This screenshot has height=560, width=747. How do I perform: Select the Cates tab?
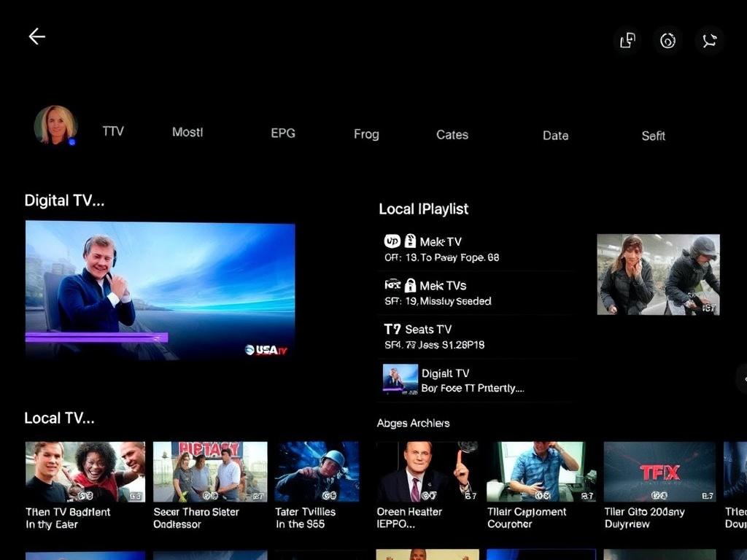point(452,135)
